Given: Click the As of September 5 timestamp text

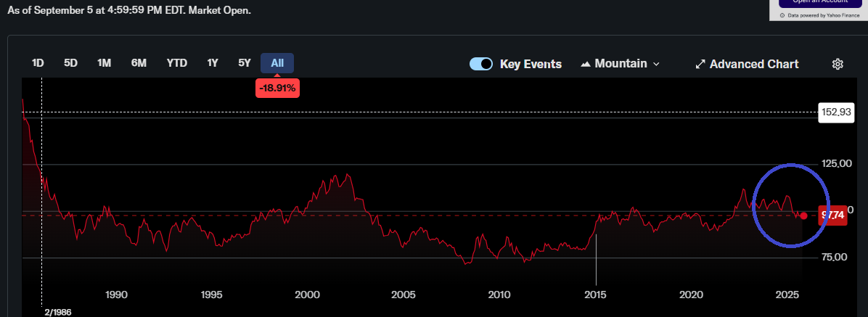Looking at the screenshot, I should point(129,10).
